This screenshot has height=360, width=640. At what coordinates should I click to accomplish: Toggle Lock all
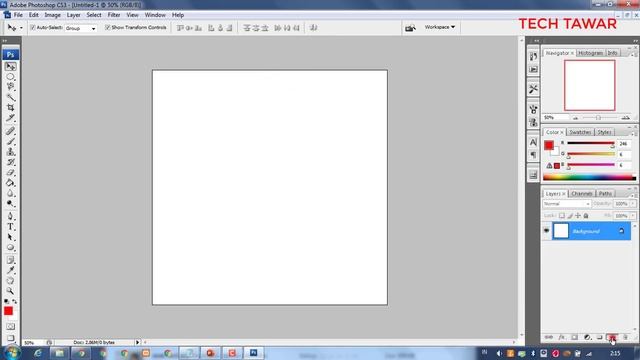coord(586,216)
